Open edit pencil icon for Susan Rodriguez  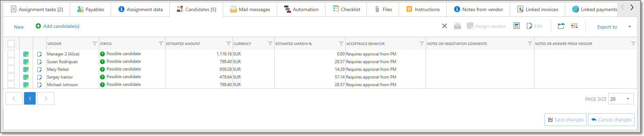[x=40, y=62]
